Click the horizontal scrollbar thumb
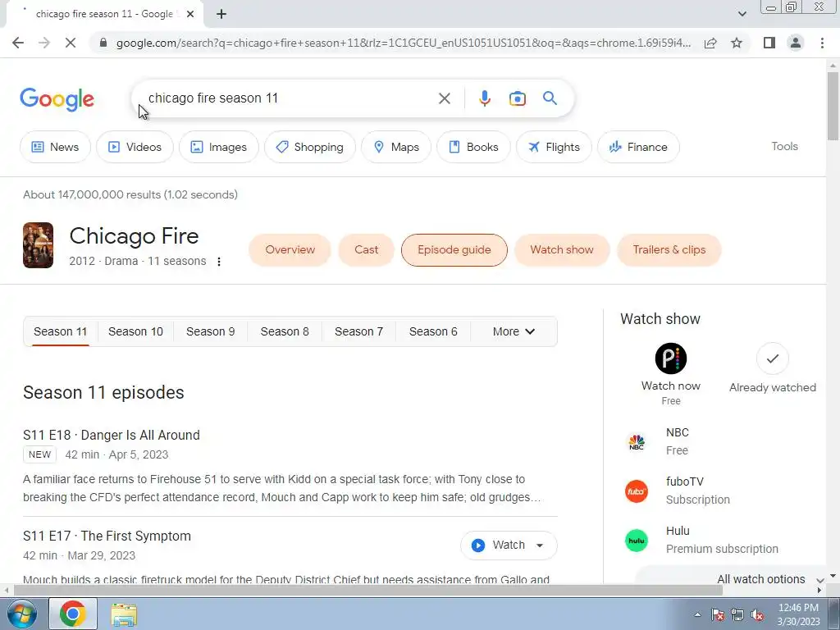The image size is (840, 630). pyautogui.click(x=367, y=591)
